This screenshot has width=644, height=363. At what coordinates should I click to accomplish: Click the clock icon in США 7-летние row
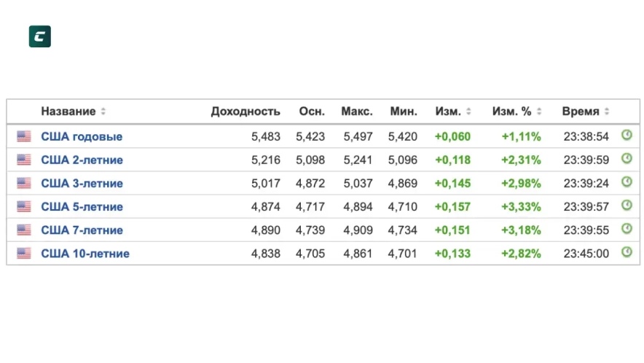[627, 229]
